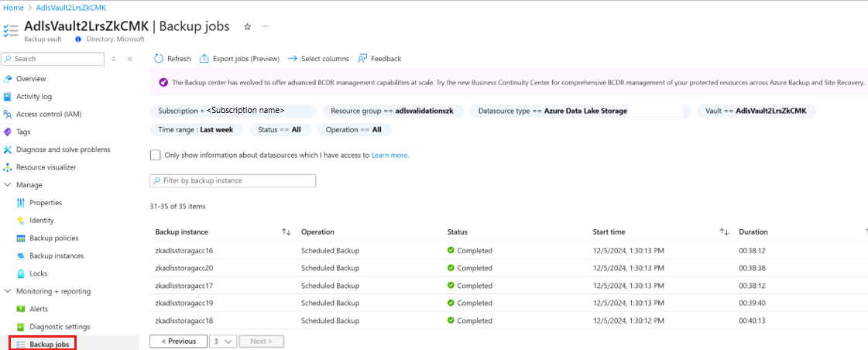Open Activity log in sidebar menu
The height and width of the screenshot is (350, 868).
pyautogui.click(x=34, y=96)
